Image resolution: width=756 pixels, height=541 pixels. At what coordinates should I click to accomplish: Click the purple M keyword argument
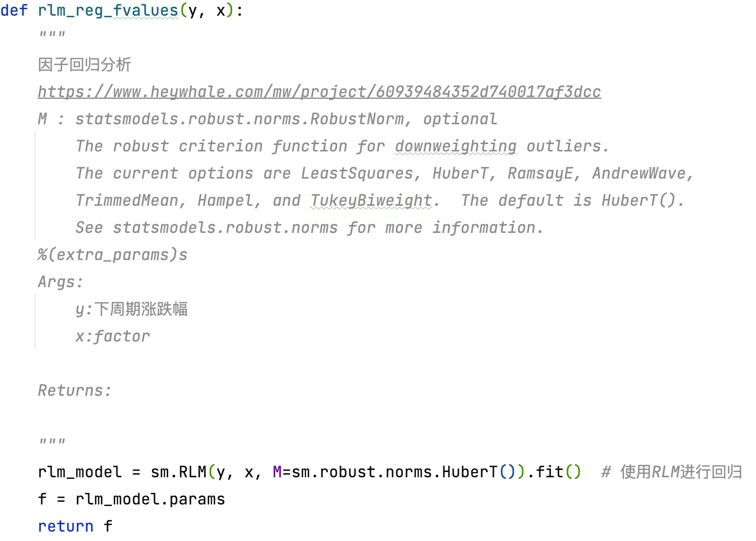[x=277, y=472]
